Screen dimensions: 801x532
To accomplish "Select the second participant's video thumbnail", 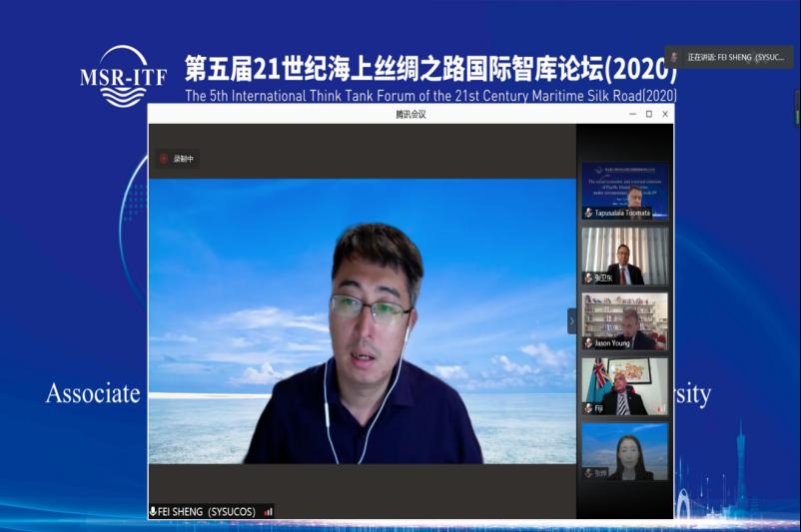I will coord(625,255).
